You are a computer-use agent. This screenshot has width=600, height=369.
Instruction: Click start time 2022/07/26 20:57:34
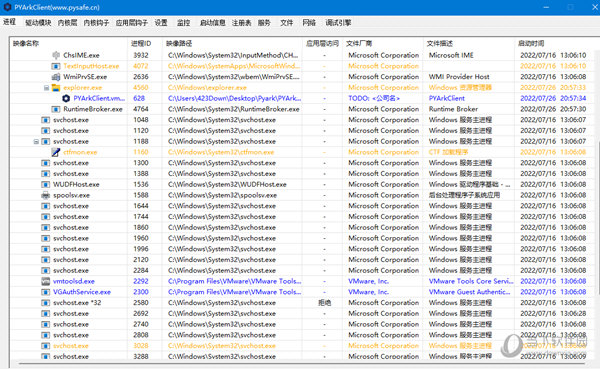(553, 98)
